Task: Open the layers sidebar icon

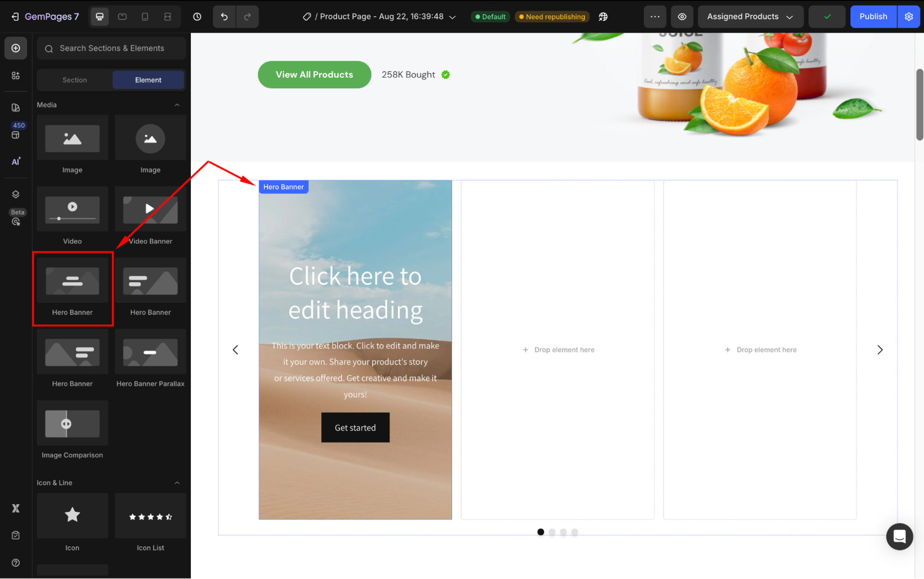Action: (16, 194)
